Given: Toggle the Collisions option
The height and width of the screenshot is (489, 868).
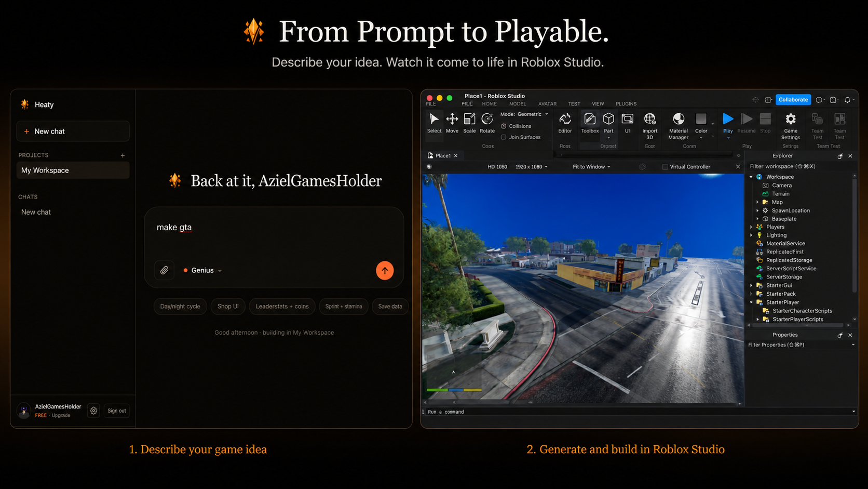Looking at the screenshot, I should pos(516,126).
